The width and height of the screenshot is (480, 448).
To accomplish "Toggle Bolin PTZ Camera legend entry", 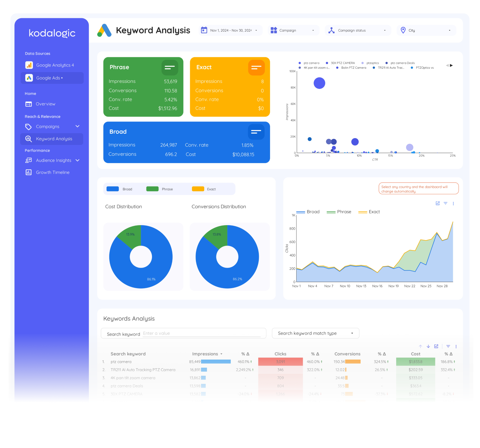I will pos(351,68).
